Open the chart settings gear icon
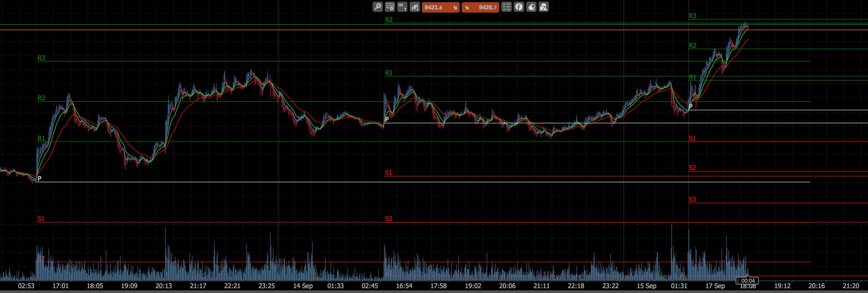868x293 pixels. pyautogui.click(x=390, y=7)
